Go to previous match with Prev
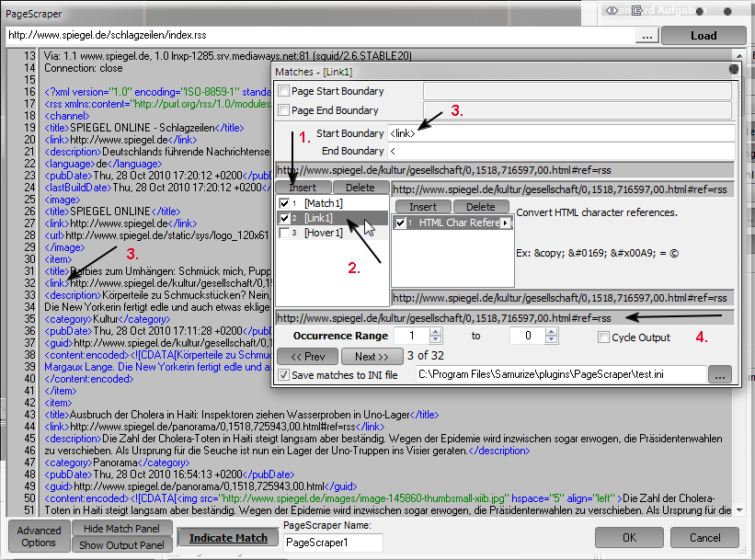 [308, 356]
